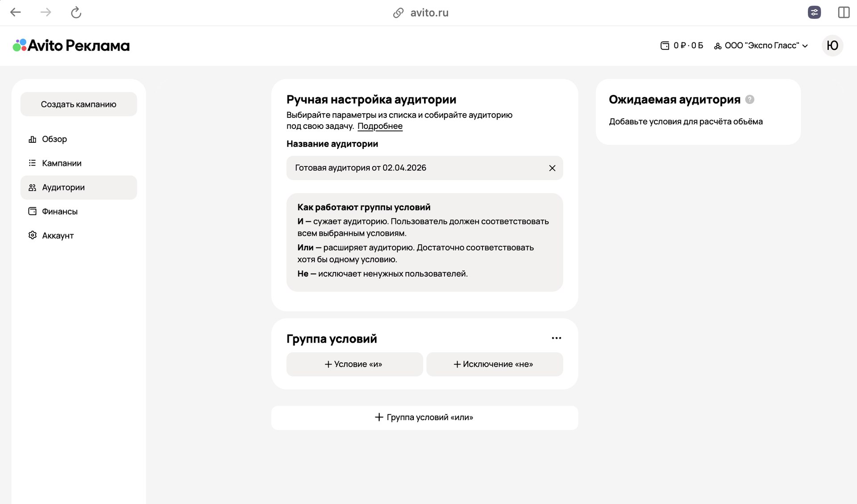Open the ООО "Экспо Гласс" account dropdown

(x=761, y=45)
